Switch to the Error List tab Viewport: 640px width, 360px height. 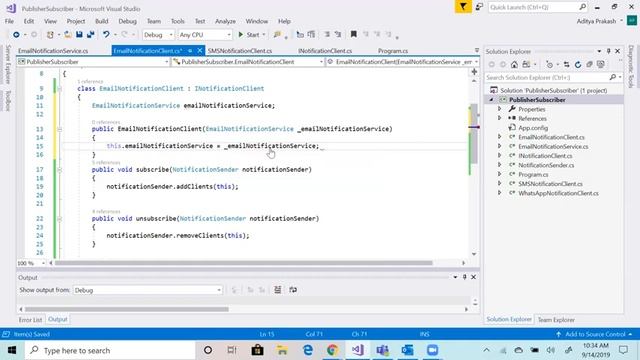[x=30, y=320]
